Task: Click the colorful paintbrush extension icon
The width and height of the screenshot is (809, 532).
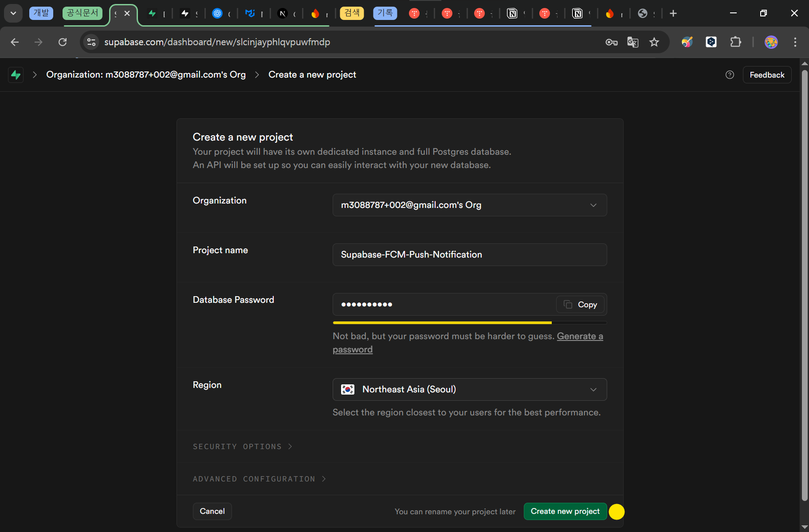Action: coord(687,42)
